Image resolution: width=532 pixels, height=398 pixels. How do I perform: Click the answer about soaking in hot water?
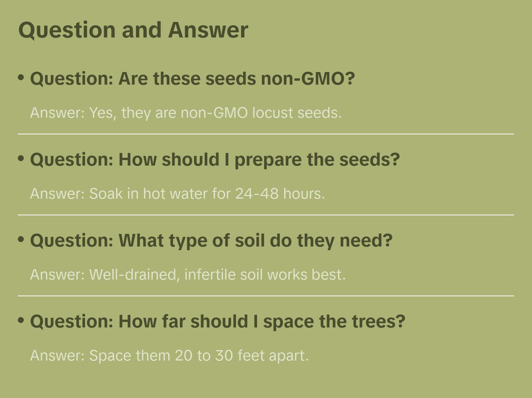click(177, 193)
